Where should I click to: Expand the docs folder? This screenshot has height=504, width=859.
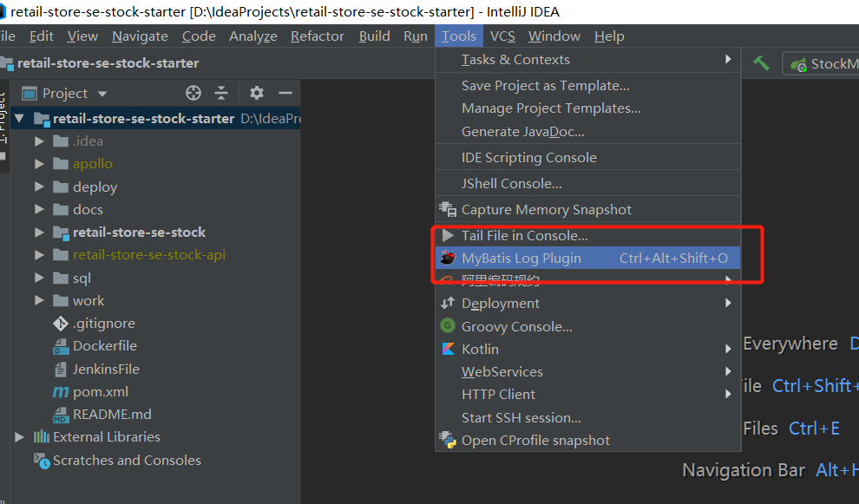[x=39, y=209]
